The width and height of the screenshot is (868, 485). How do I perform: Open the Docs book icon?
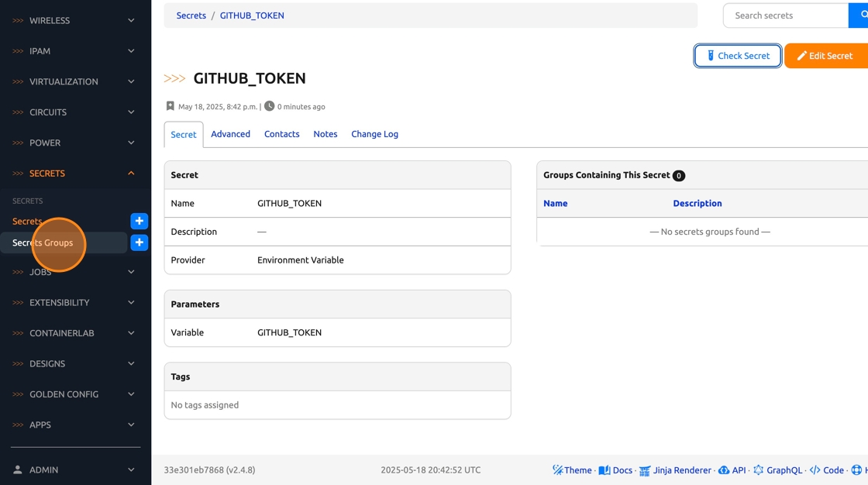click(x=604, y=470)
